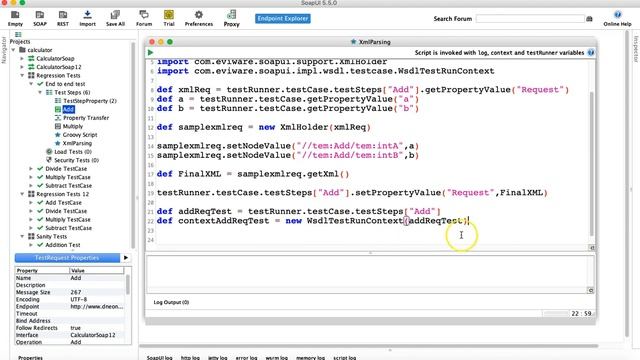Collapse the Regression Tests node
Viewport: 640px width, 360px height.
coord(22,76)
